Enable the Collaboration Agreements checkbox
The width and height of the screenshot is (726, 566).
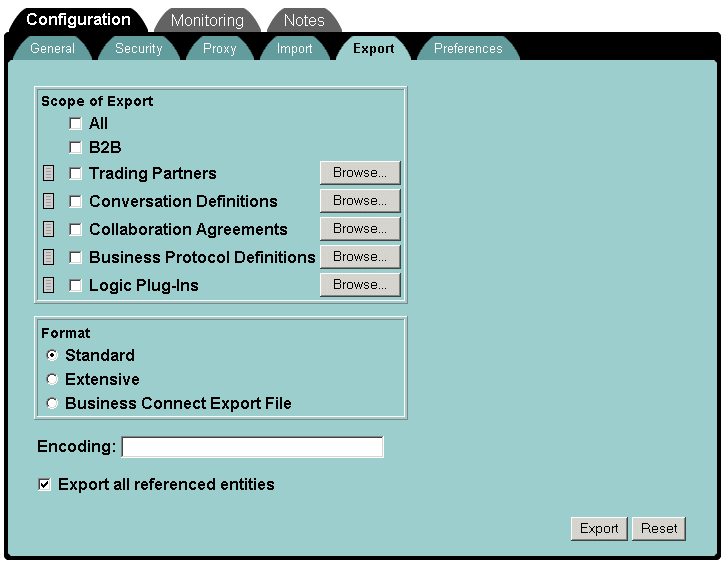coord(75,229)
